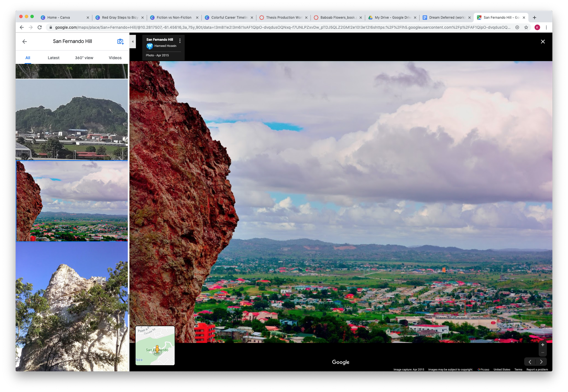Zoom in on the photo

click(542, 345)
